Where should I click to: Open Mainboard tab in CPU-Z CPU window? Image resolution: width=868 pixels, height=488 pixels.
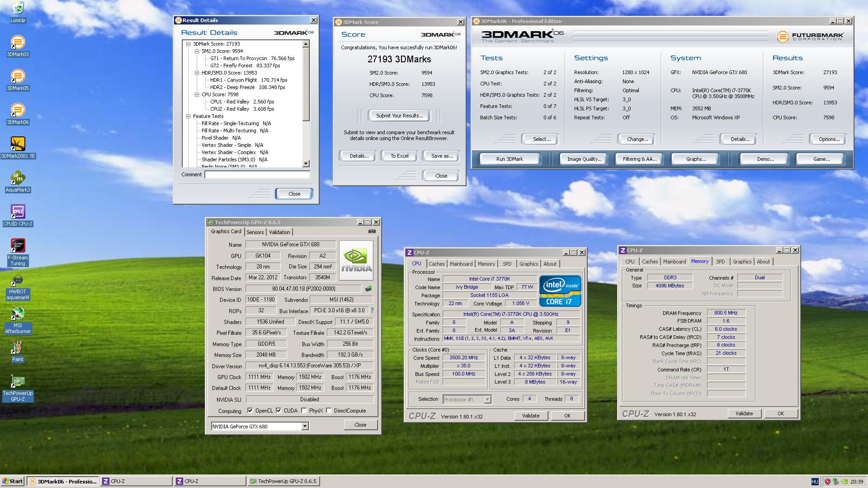[461, 264]
